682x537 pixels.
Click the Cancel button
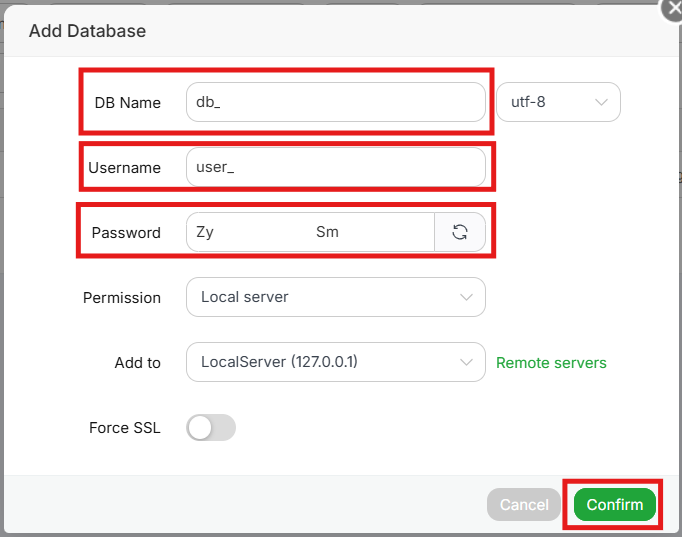(524, 504)
